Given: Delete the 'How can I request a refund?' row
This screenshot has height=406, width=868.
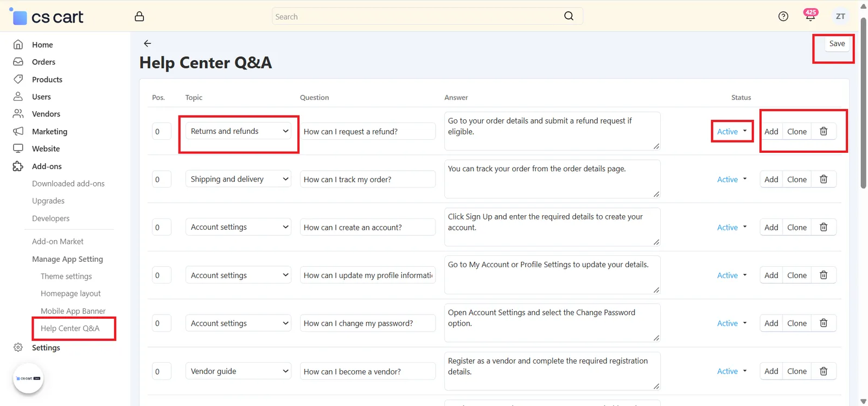Looking at the screenshot, I should pos(824,131).
